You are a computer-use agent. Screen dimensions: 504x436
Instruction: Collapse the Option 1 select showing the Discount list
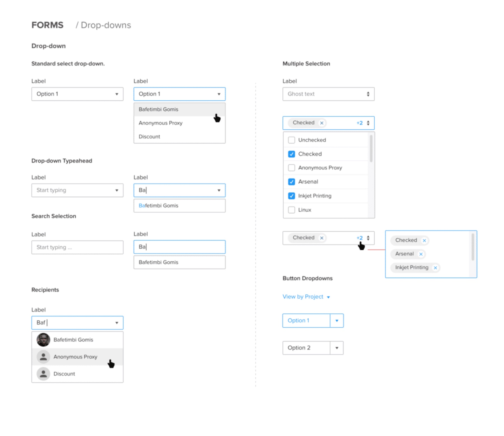click(x=179, y=94)
